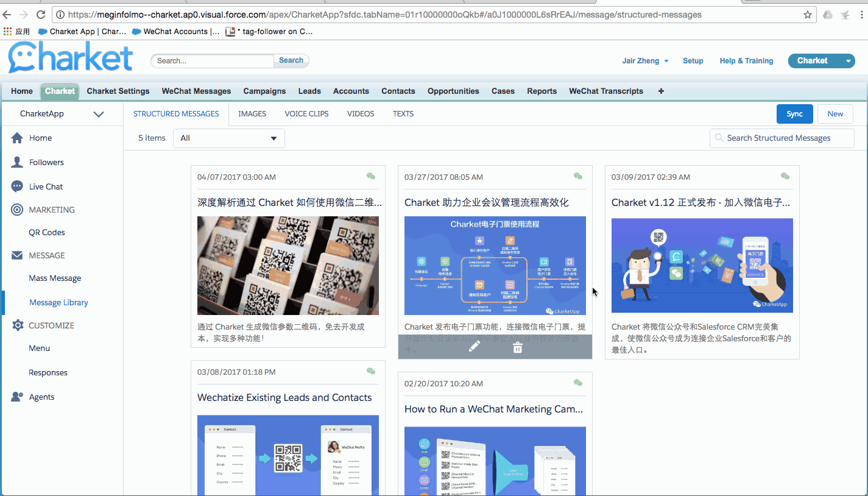Open the Charket v1.12 article thumbnail

702,266
